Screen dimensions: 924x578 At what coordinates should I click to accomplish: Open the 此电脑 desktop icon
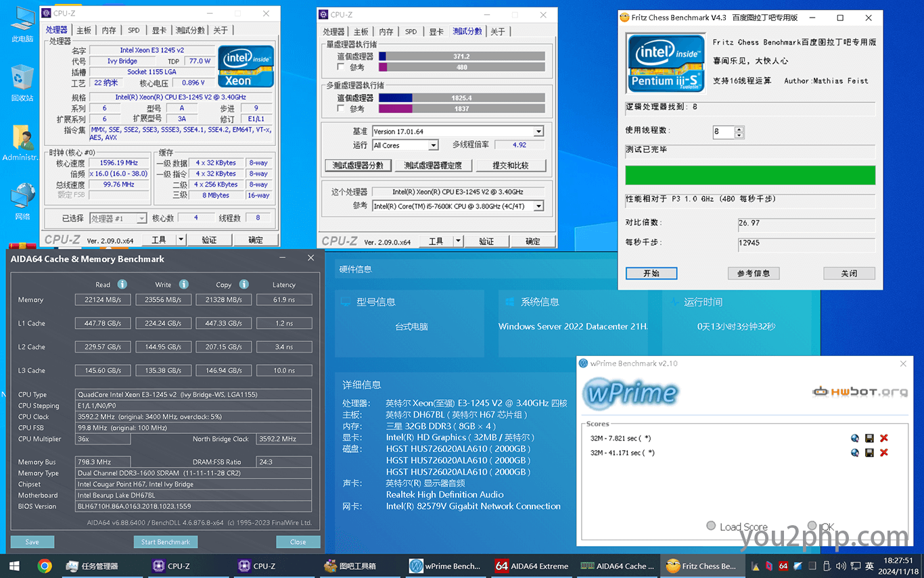tap(22, 24)
